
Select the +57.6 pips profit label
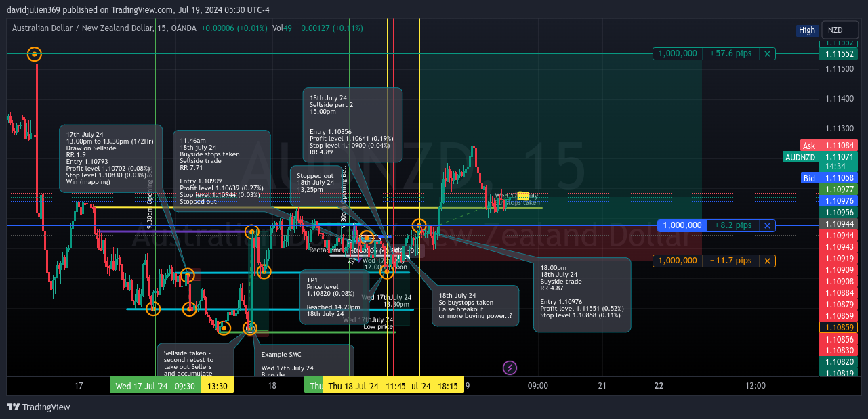pyautogui.click(x=730, y=53)
